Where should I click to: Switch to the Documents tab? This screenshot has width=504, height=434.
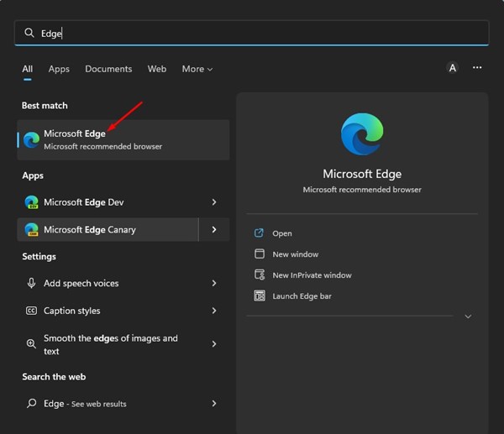pyautogui.click(x=108, y=69)
